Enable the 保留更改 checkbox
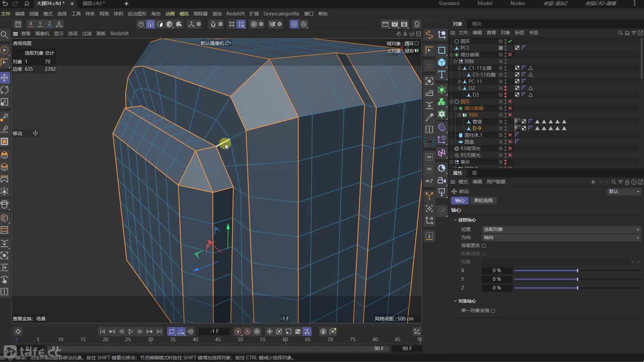This screenshot has width=644, height=362. coord(484,246)
